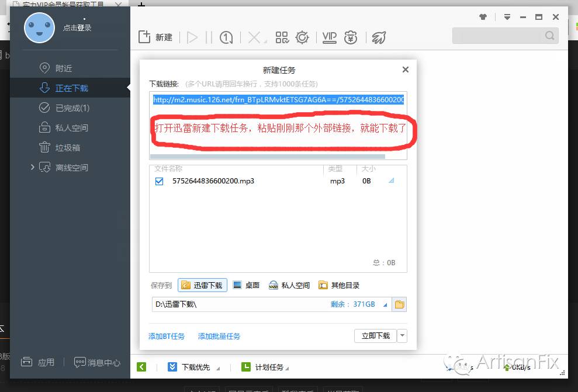The height and width of the screenshot is (392, 578).
Task: Click the 文件名称 column header
Action: 168,169
